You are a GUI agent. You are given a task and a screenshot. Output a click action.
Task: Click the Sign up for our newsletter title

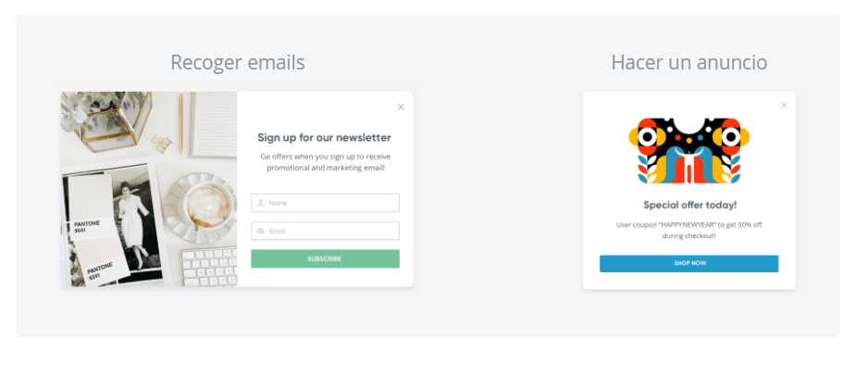click(324, 137)
